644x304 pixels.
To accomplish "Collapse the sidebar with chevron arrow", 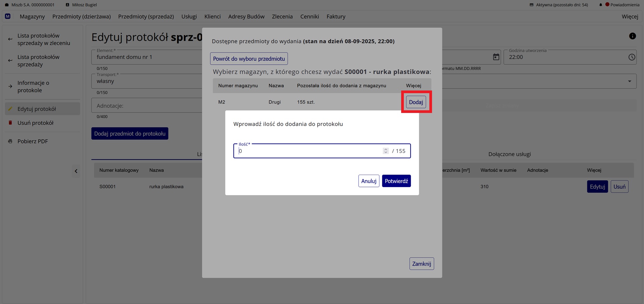I will tap(76, 171).
